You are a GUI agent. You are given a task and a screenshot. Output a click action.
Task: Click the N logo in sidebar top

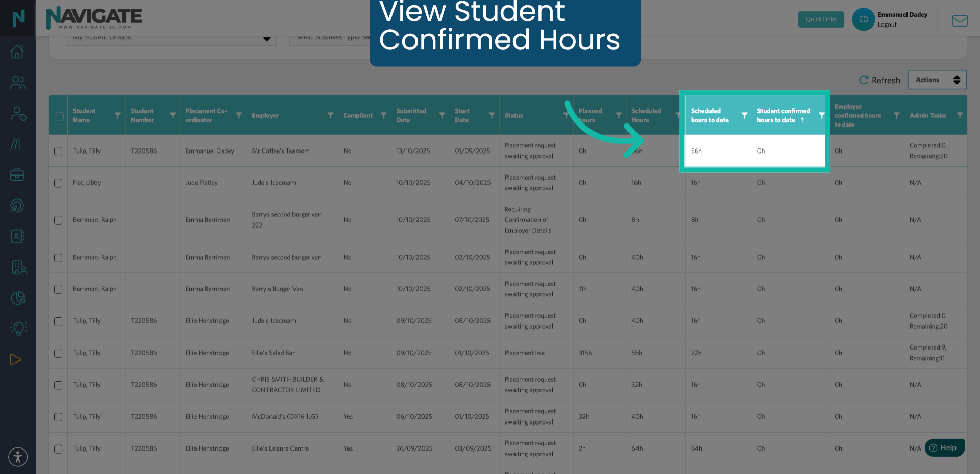pos(18,18)
